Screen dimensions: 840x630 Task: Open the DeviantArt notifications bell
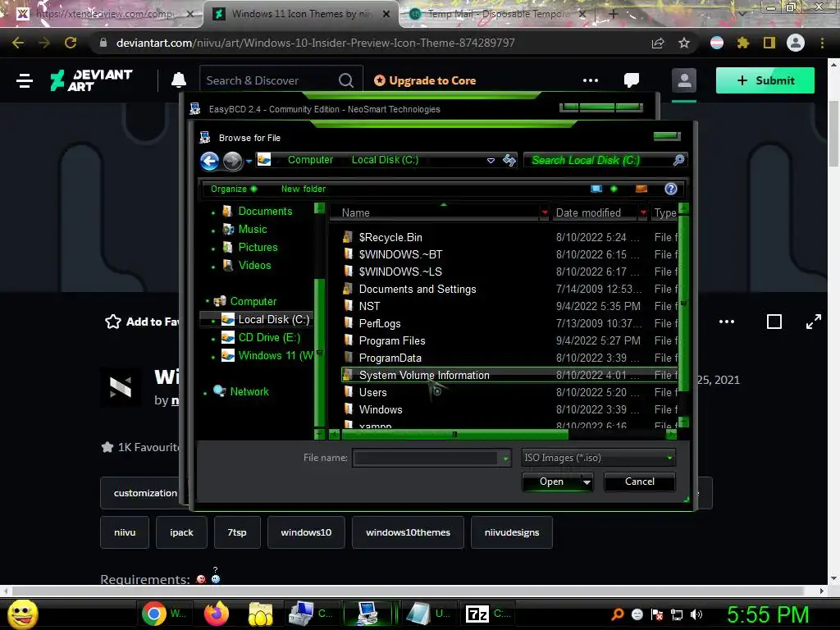tap(178, 80)
